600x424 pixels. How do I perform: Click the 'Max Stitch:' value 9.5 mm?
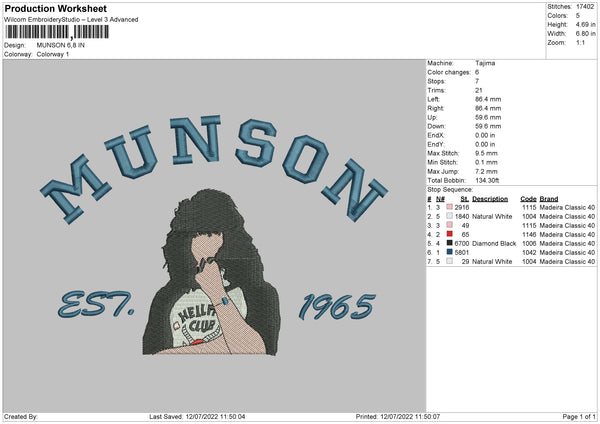click(x=486, y=153)
